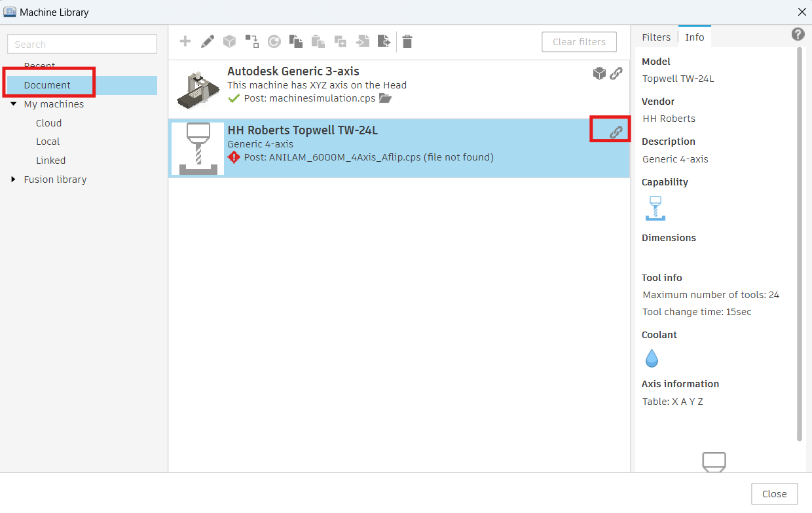Click the circular arrow refresh toolbar icon
This screenshot has height=513, width=812.
[274, 41]
